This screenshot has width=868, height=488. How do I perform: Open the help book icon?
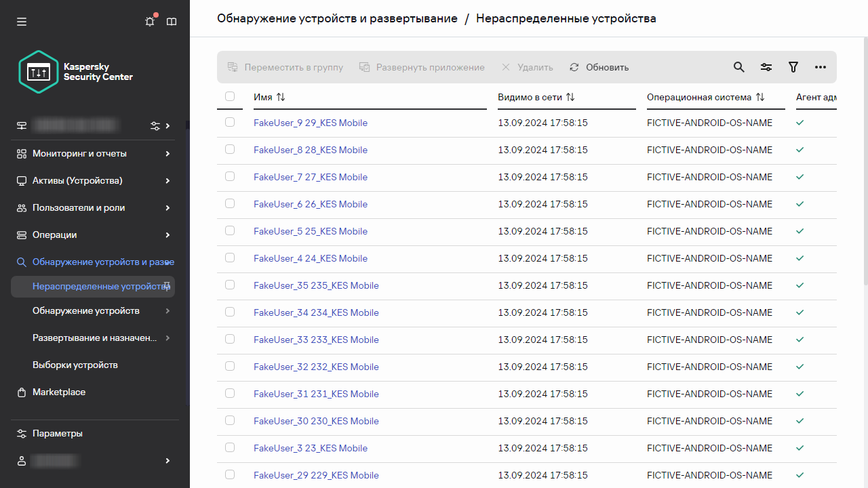pyautogui.click(x=172, y=22)
